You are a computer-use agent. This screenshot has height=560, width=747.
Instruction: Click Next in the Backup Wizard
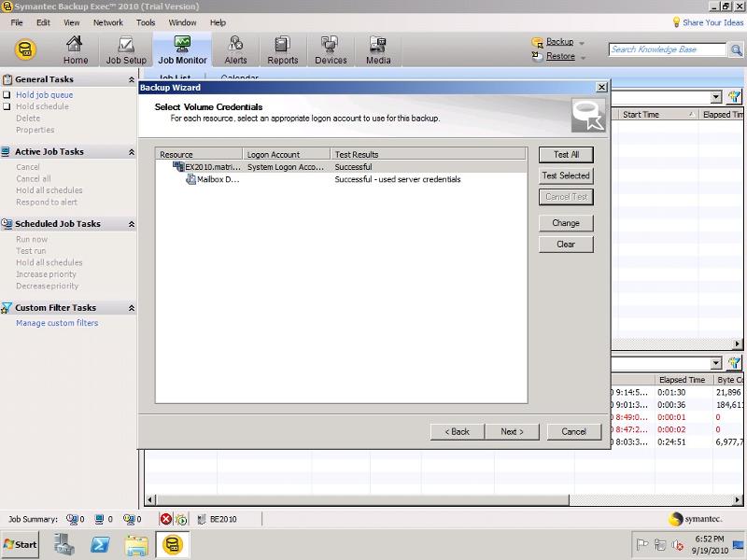pyautogui.click(x=512, y=432)
